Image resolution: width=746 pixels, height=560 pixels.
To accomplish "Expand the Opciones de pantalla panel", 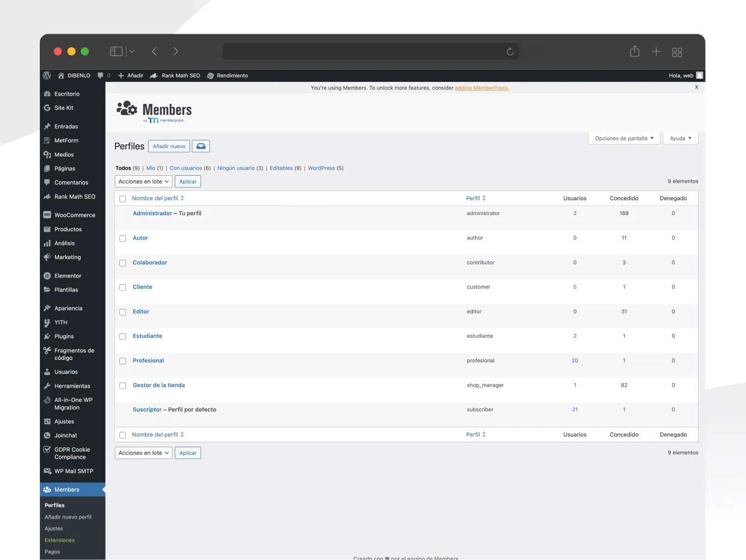I will click(x=623, y=138).
